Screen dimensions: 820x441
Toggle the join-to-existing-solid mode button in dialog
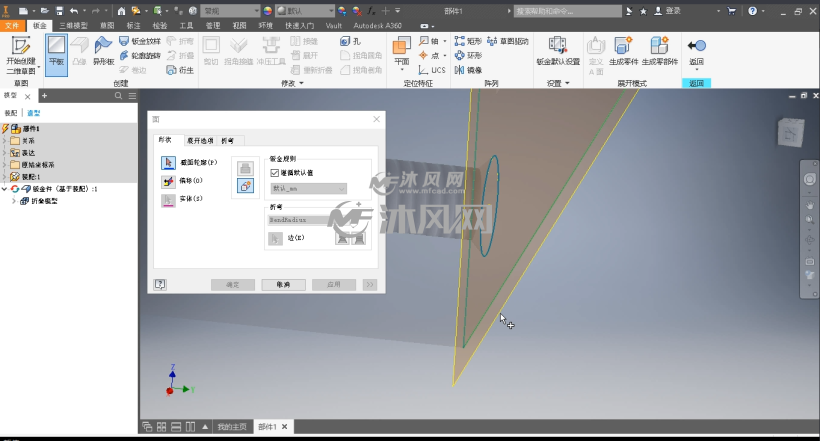click(245, 168)
